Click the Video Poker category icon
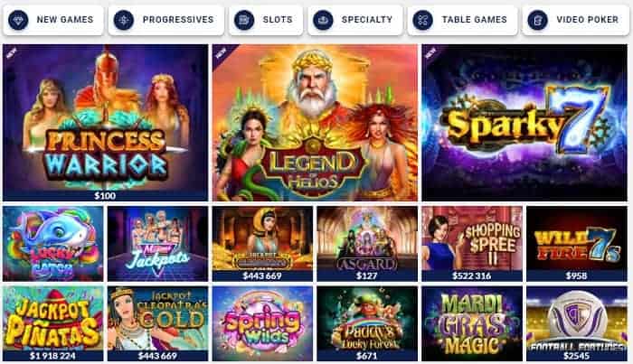This screenshot has height=364, width=633. click(538, 20)
